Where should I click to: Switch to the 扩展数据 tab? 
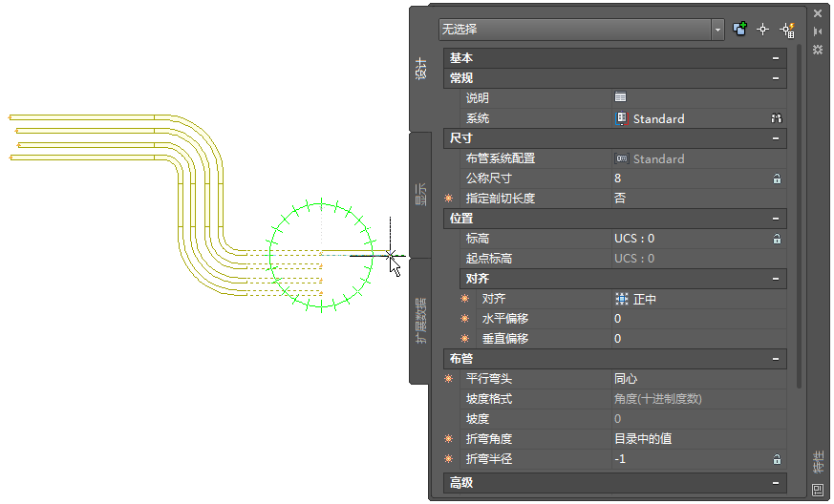(420, 321)
